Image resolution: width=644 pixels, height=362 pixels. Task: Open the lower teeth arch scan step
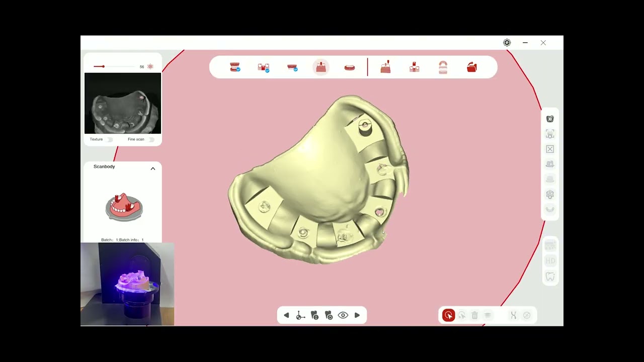(x=350, y=67)
